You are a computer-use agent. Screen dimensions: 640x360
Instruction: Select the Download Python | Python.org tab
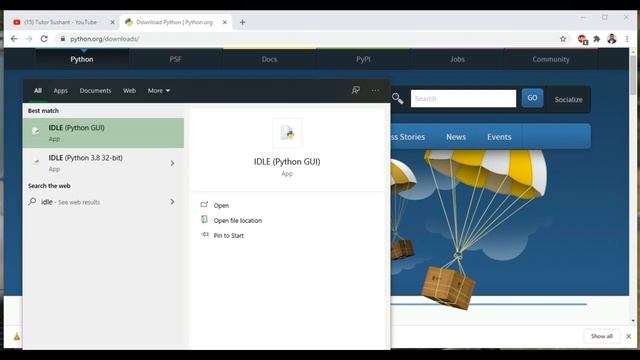174,22
